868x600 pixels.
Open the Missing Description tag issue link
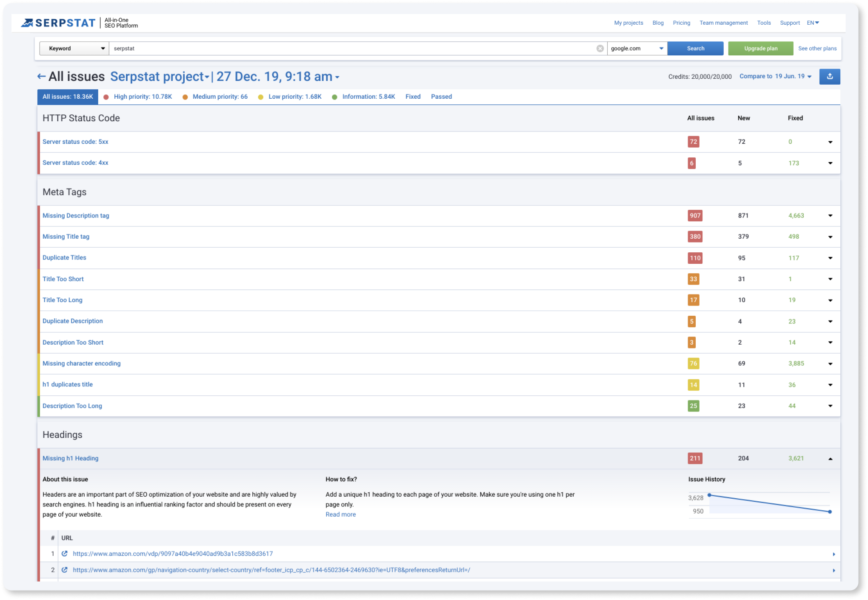click(x=76, y=215)
